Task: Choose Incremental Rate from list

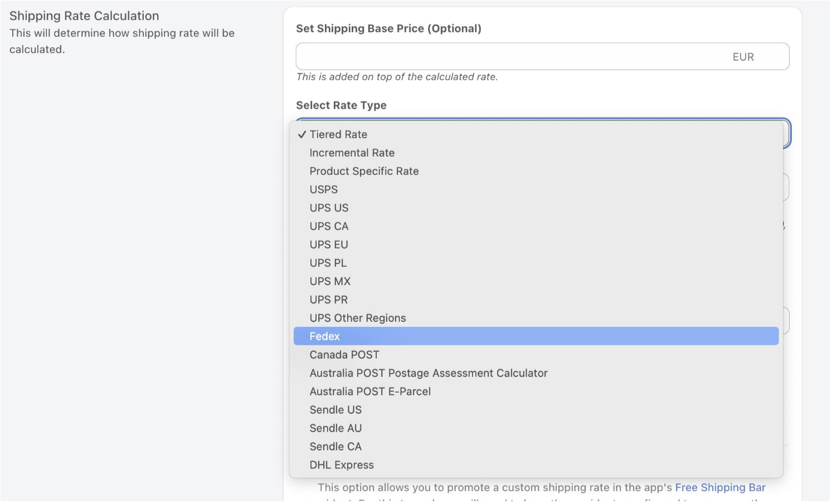Action: [536, 153]
